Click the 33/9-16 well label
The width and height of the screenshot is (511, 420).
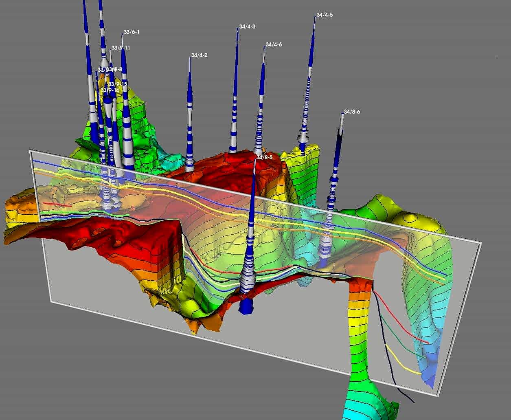pyautogui.click(x=110, y=90)
